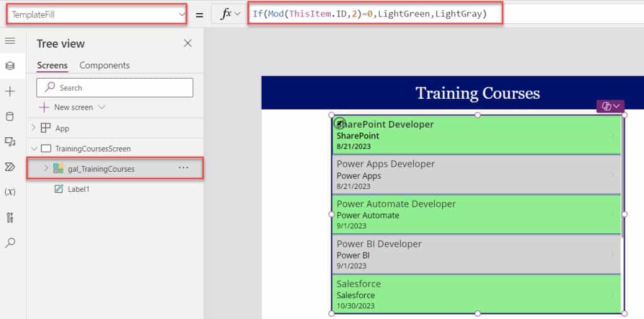Expand the gal_TrainingCourses node
The image size is (644, 319).
click(45, 168)
